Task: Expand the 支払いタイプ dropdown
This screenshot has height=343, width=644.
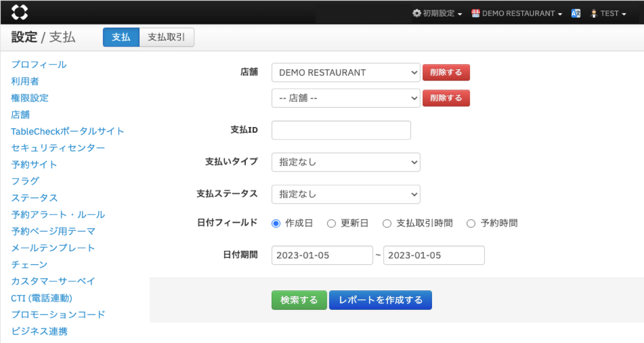Action: [346, 162]
